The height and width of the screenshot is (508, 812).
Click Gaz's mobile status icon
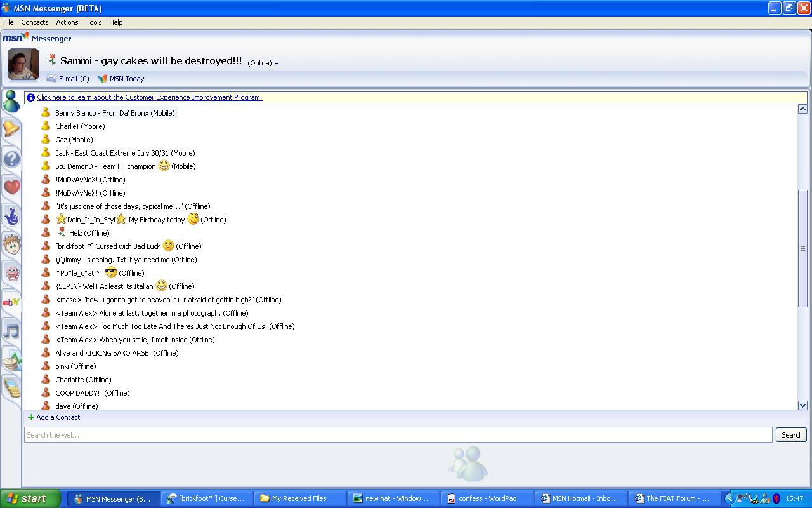coord(46,139)
